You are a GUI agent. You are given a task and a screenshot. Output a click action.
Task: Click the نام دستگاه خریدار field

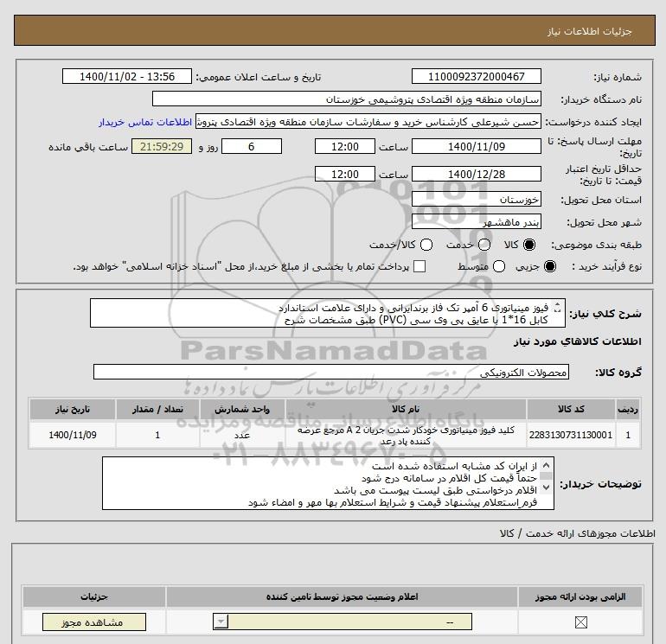(x=347, y=99)
